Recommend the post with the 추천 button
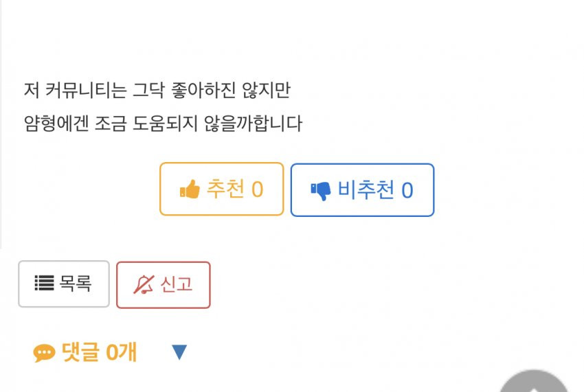The width and height of the screenshot is (584, 392). 222,189
